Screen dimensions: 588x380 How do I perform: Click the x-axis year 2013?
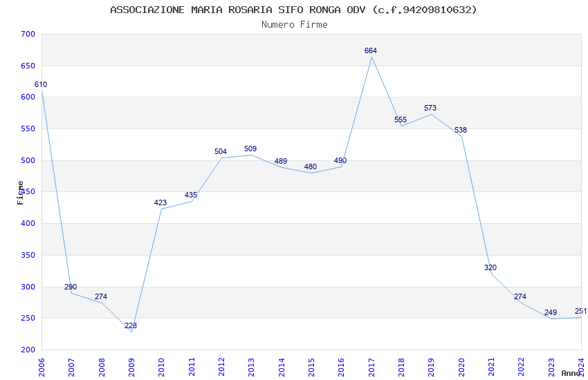[251, 367]
